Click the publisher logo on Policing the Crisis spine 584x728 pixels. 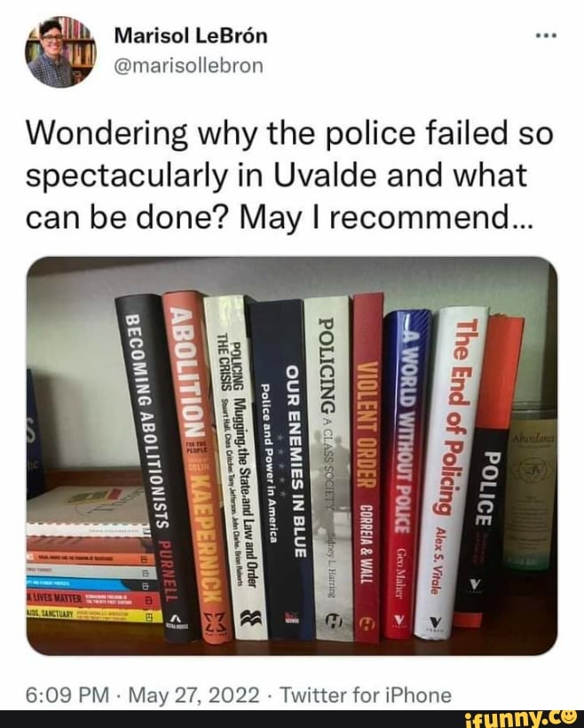[x=250, y=620]
